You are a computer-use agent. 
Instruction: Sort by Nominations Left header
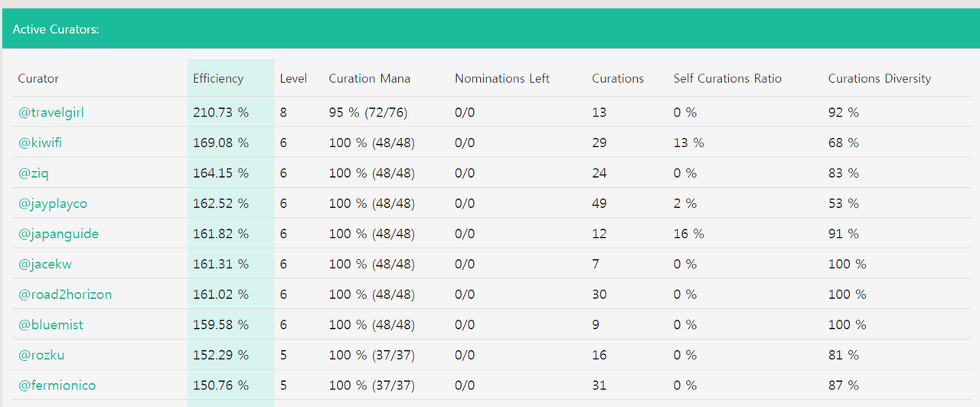(x=502, y=78)
